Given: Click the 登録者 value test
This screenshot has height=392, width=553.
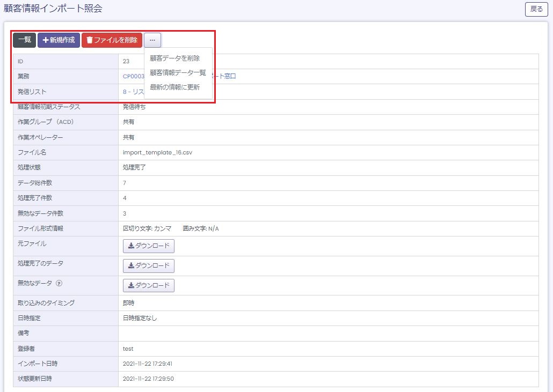Looking at the screenshot, I should pyautogui.click(x=128, y=349).
